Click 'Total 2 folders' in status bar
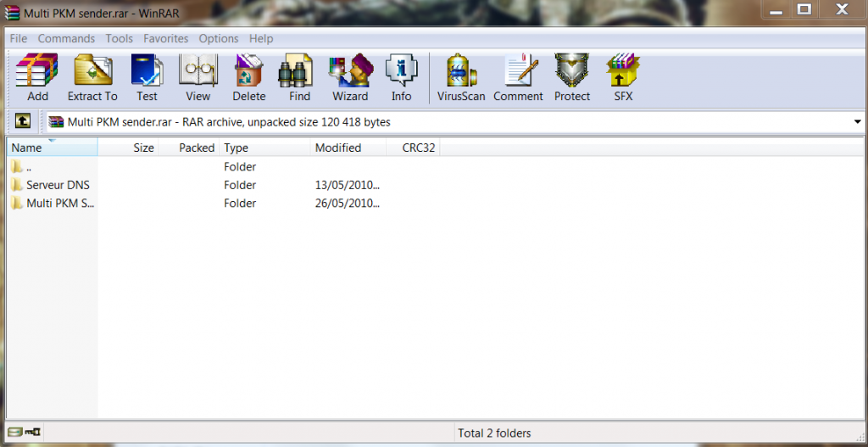868x447 pixels. 494,433
